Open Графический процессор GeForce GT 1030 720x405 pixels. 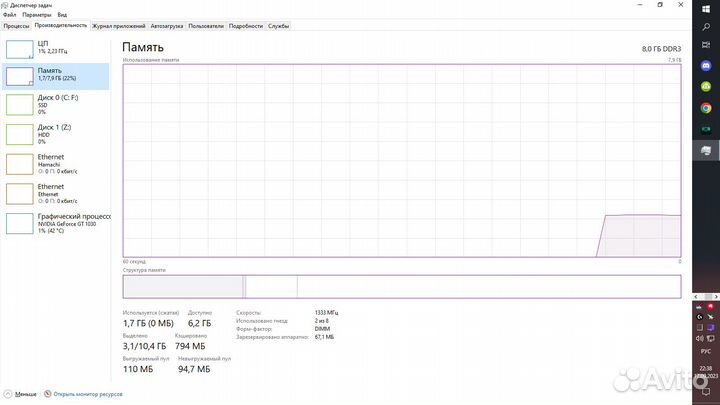[x=56, y=223]
